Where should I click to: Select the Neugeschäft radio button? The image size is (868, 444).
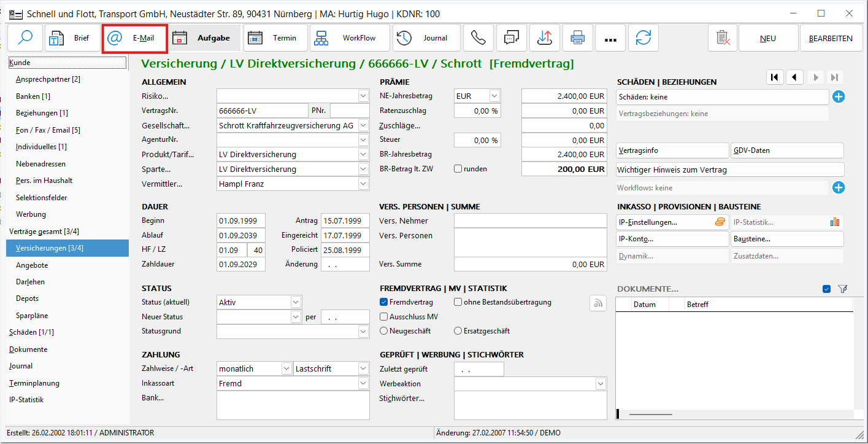tap(384, 331)
